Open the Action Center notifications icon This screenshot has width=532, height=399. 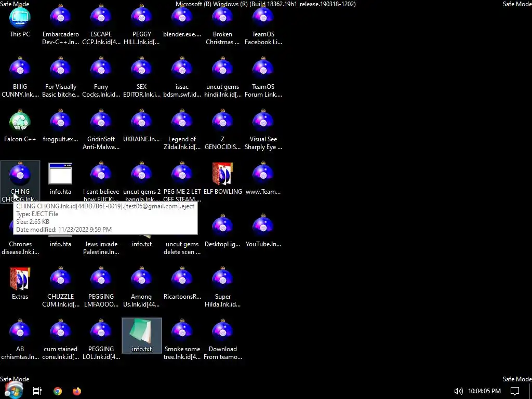pyautogui.click(x=515, y=391)
